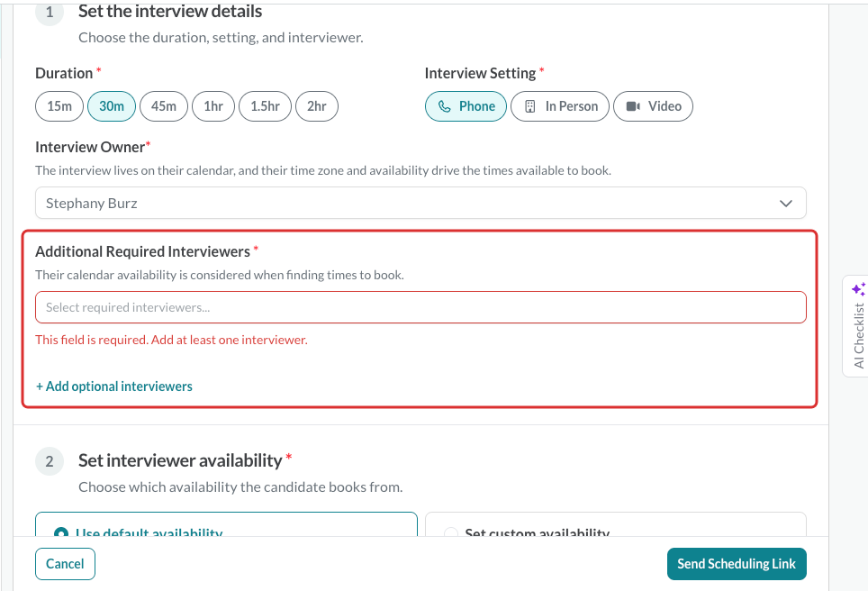Expand the Stephany Burz chevron arrow
This screenshot has width=868, height=591.
click(785, 204)
